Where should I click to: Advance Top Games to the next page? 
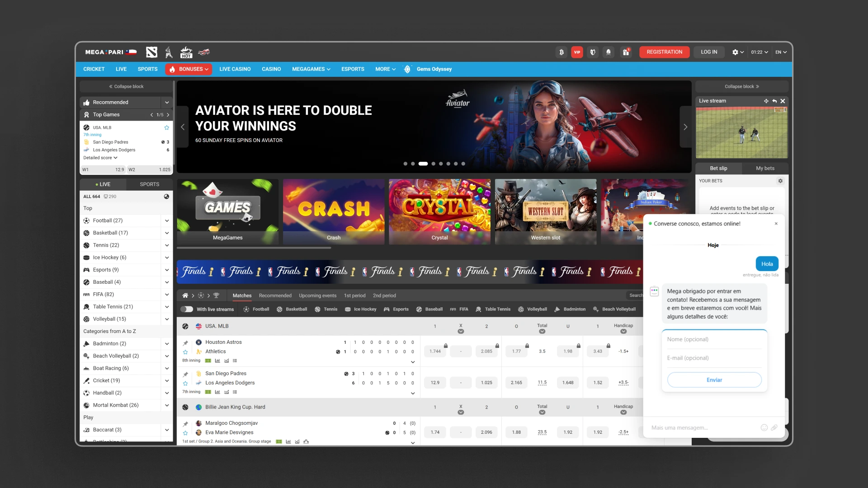[168, 115]
